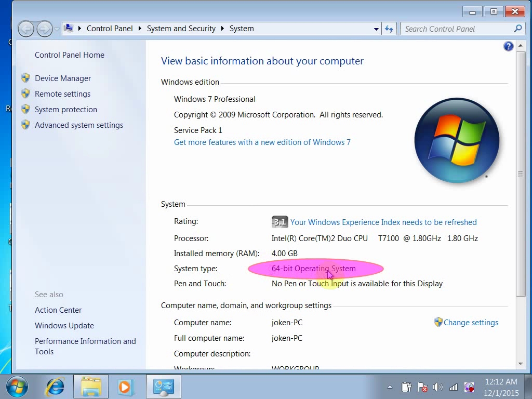Screen dimensions: 532x399
Task: Open System protection
Action: pyautogui.click(x=66, y=110)
